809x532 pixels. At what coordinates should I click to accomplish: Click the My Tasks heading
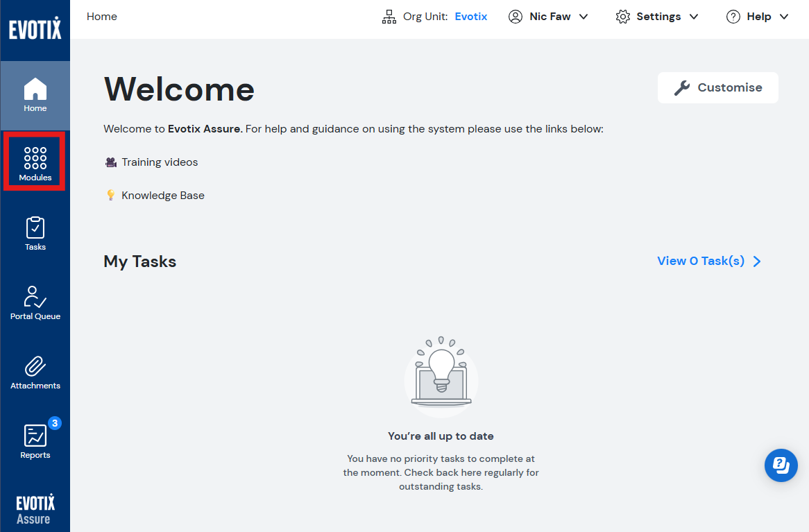pyautogui.click(x=140, y=261)
